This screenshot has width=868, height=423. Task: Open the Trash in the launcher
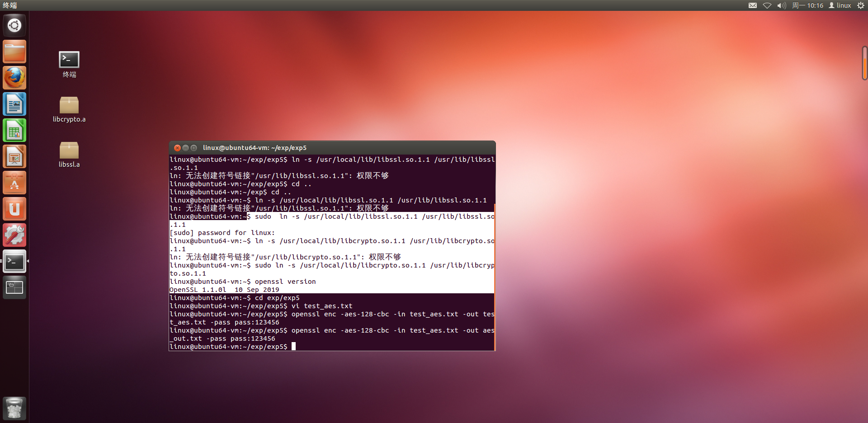point(14,408)
